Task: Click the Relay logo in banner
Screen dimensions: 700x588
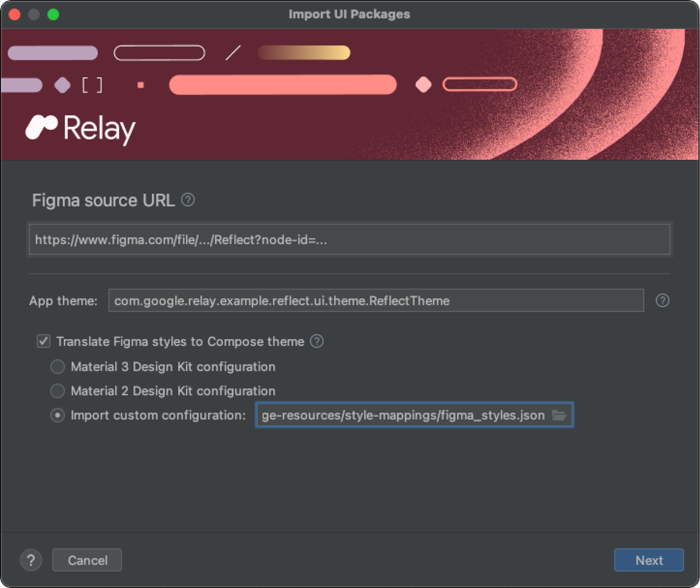Action: (x=80, y=129)
